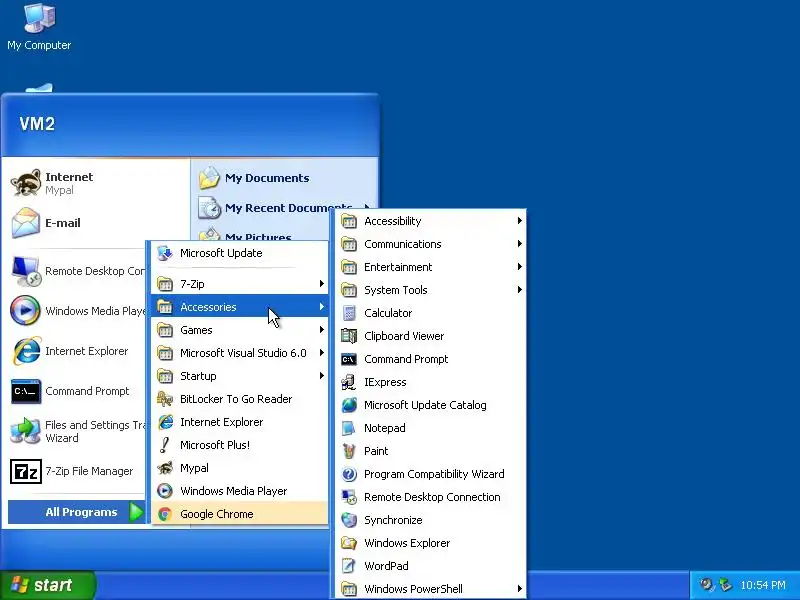
Task: Open Windows Media Player in the recent programs list
Action: [x=78, y=311]
